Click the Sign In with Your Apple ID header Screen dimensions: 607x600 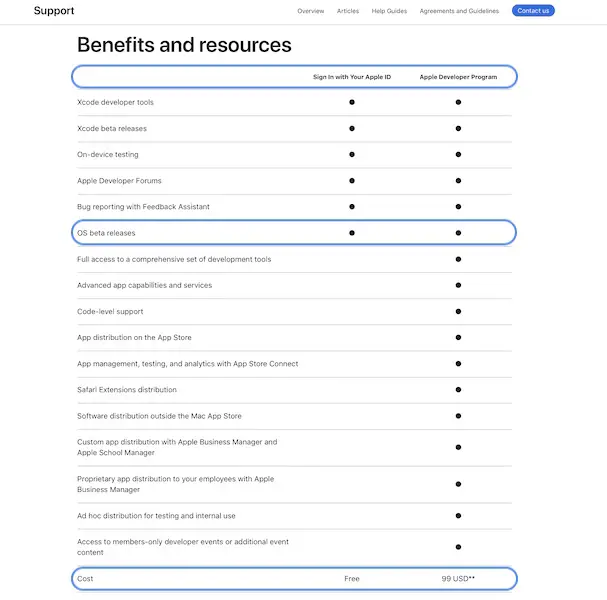tap(352, 76)
